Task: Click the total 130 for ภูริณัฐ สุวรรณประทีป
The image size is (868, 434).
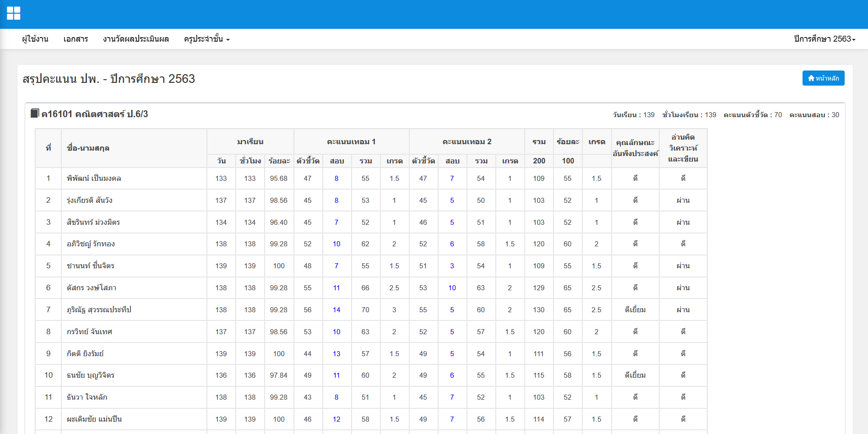Action: tap(539, 310)
